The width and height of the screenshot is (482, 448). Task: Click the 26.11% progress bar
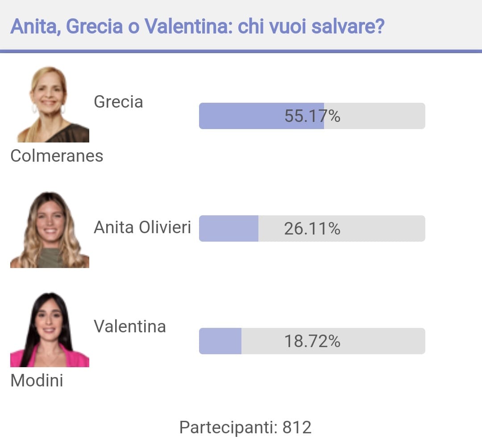point(312,229)
